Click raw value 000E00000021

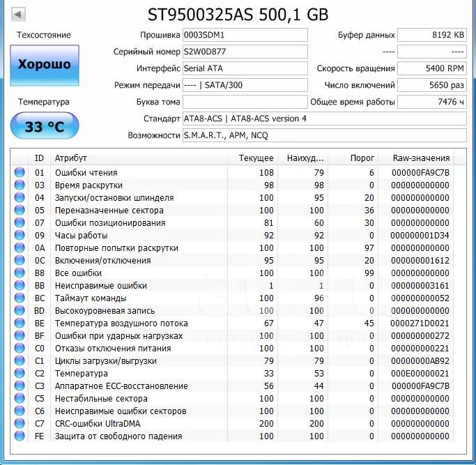pos(420,374)
